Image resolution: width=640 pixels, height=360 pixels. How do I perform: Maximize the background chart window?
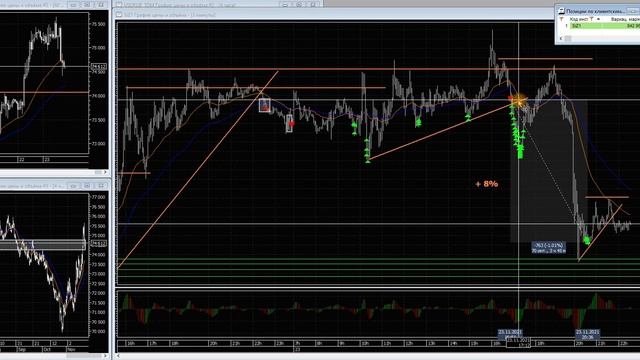tap(299, 4)
